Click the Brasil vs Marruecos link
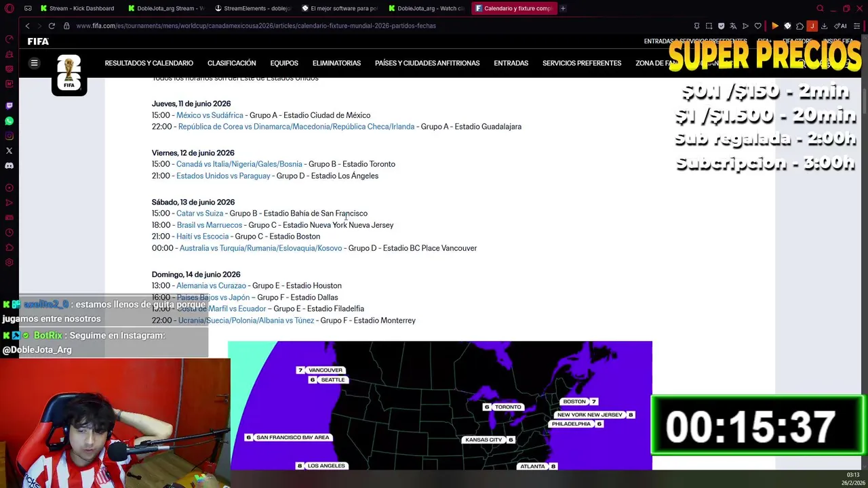The height and width of the screenshot is (488, 868). [209, 225]
